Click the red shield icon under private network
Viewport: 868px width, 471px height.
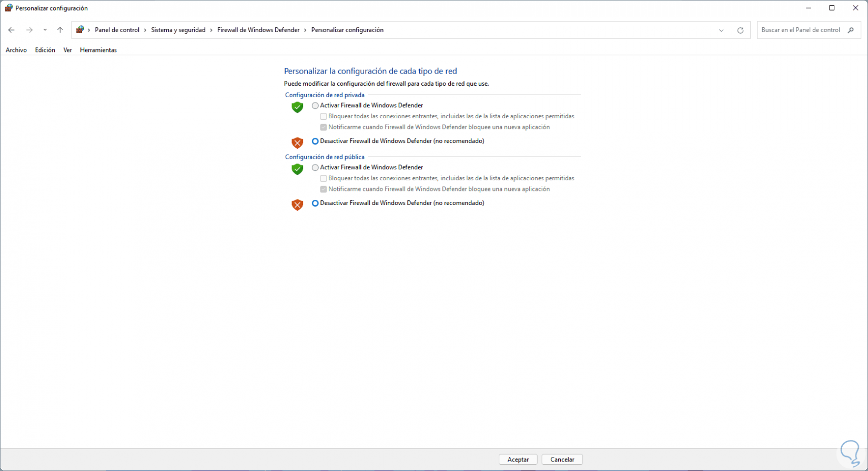(297, 143)
